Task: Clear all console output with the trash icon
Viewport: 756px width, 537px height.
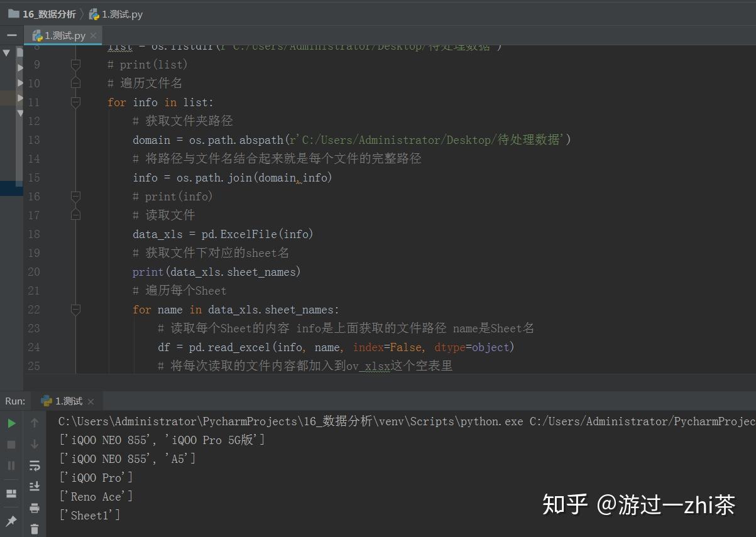Action: click(35, 529)
